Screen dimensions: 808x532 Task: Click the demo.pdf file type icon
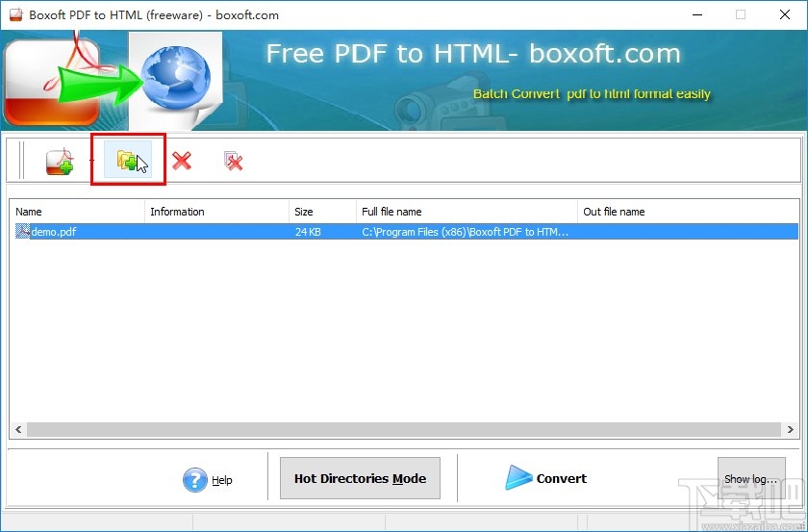[x=23, y=232]
